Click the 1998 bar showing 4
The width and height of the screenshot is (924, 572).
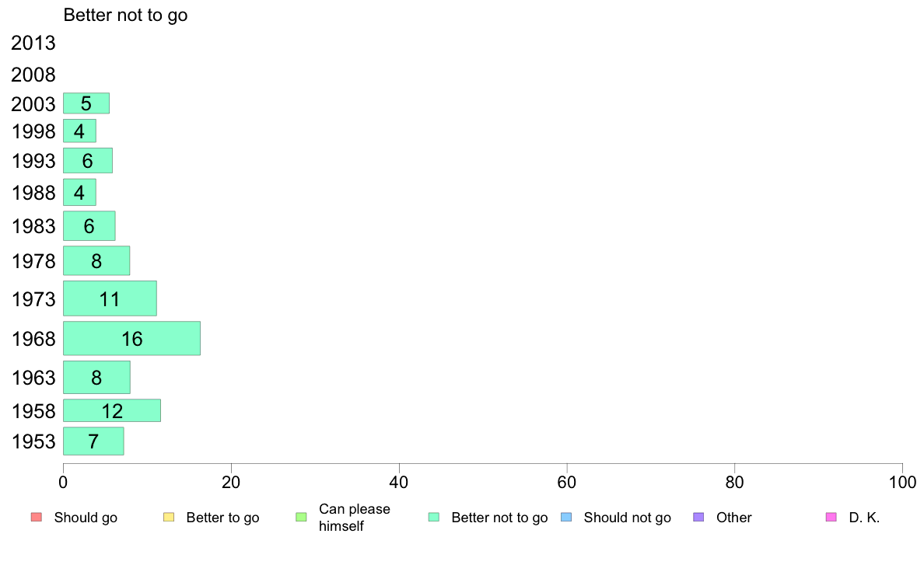click(x=79, y=131)
